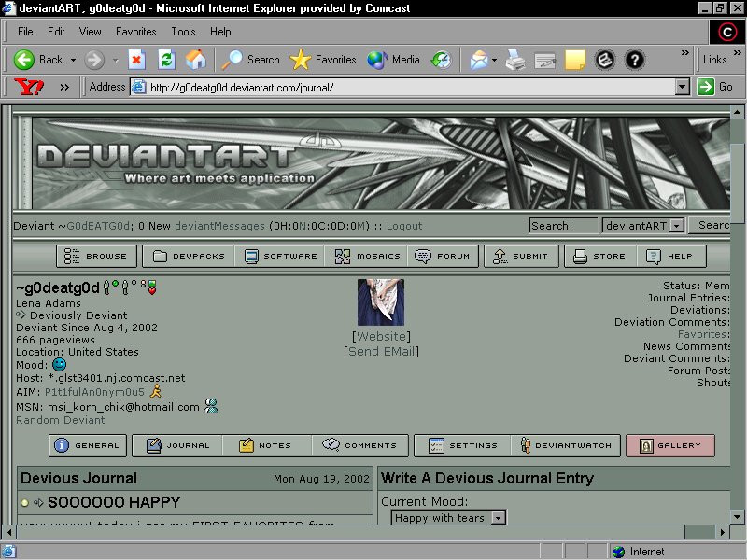
Task: Click the P1t1fulAn0nym0u5 AIM link
Action: click(x=94, y=392)
